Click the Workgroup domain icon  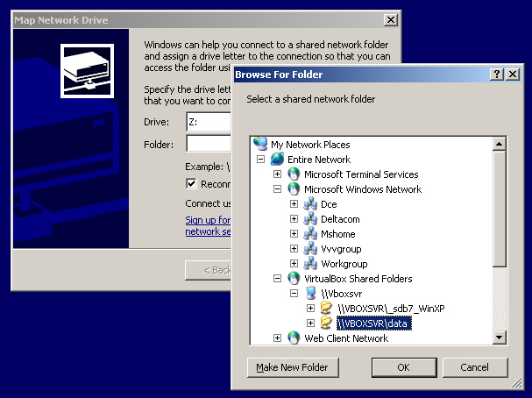[x=310, y=264]
